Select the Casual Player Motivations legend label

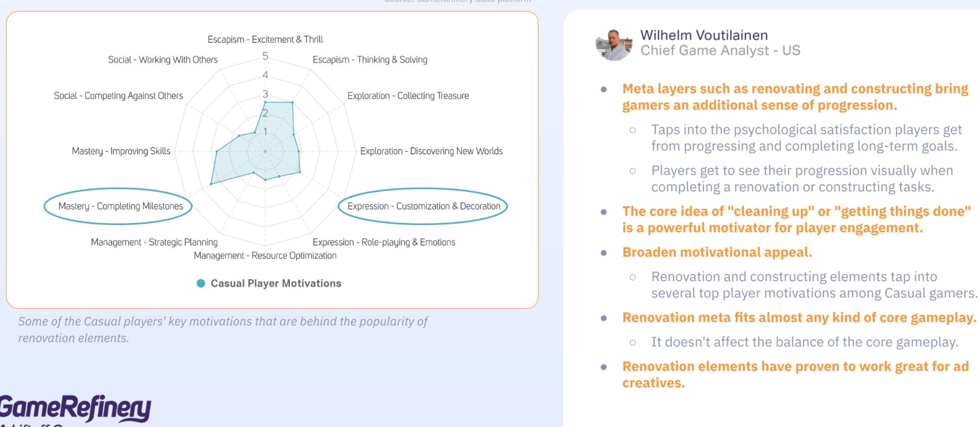276,283
